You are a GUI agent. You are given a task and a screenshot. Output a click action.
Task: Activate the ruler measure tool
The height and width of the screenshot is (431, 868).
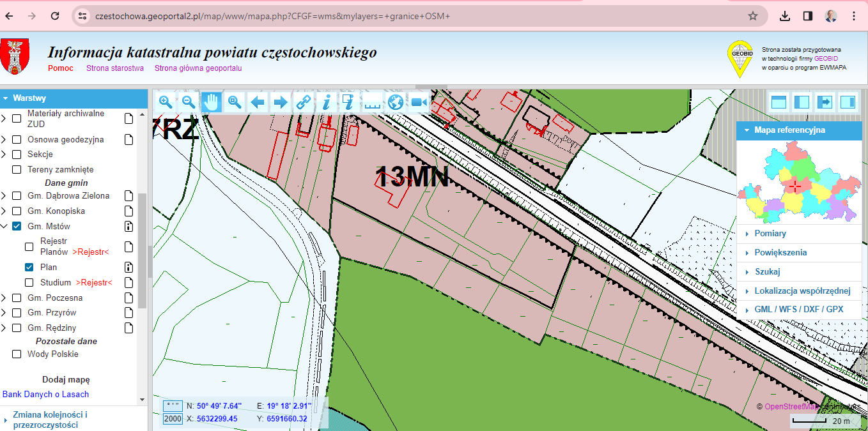click(x=373, y=102)
